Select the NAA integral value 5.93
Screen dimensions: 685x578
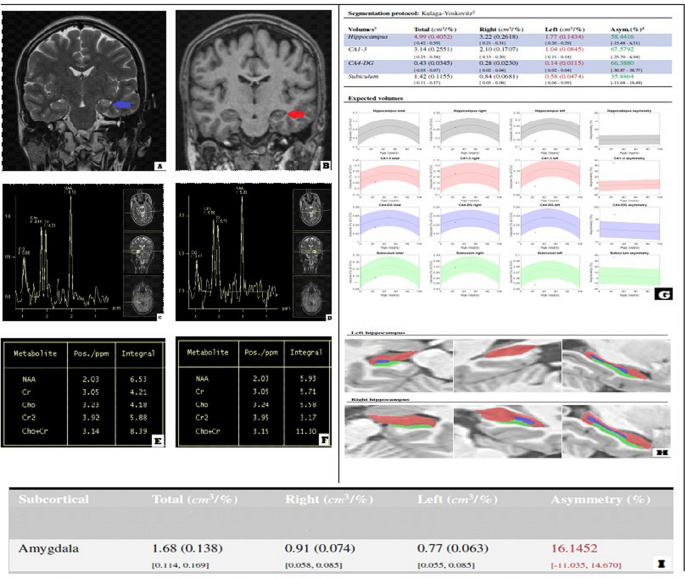point(308,378)
